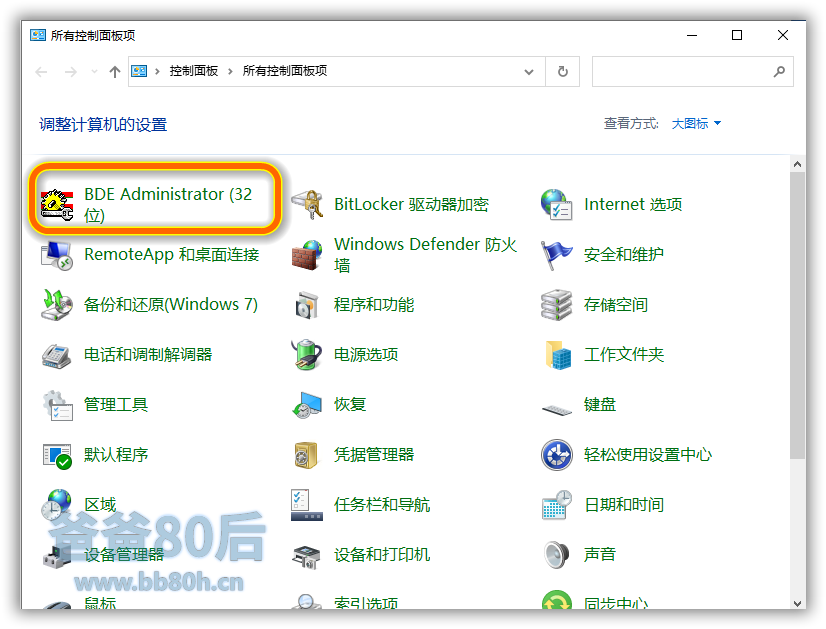
Task: Open the recent locations dropdown arrow
Action: pos(94,72)
